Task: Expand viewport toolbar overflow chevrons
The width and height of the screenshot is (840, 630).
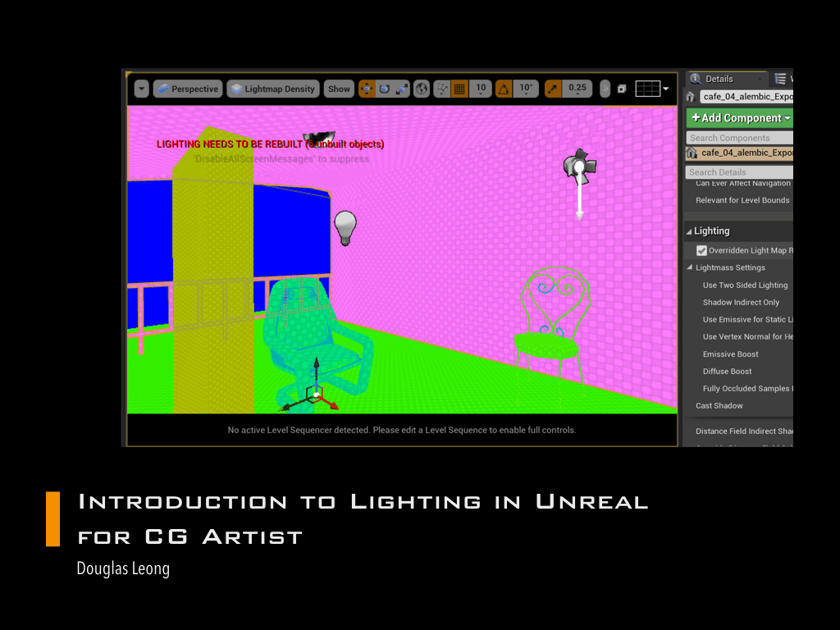Action: click(x=605, y=89)
